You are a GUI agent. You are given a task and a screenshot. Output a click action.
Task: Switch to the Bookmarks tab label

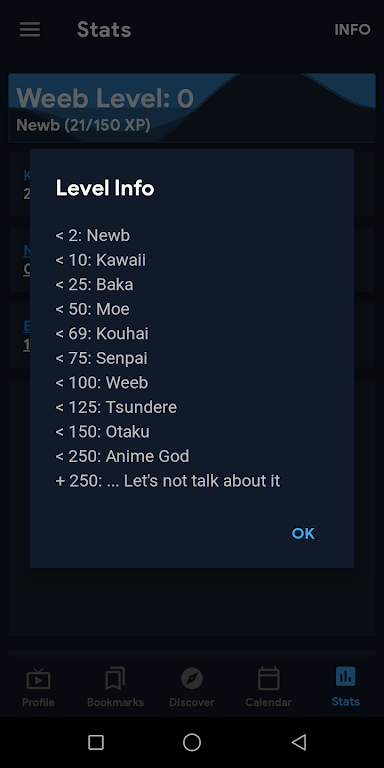coord(115,702)
